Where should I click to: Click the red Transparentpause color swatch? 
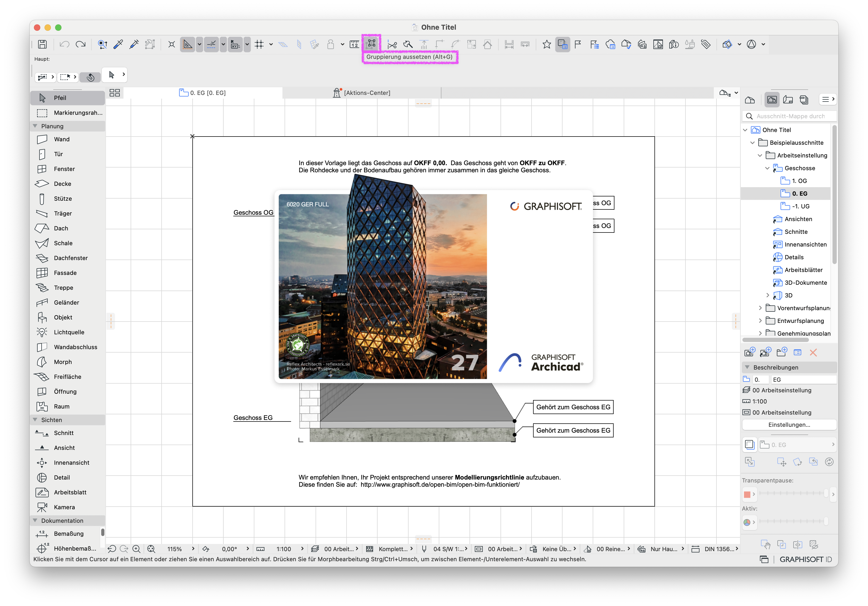pyautogui.click(x=747, y=494)
